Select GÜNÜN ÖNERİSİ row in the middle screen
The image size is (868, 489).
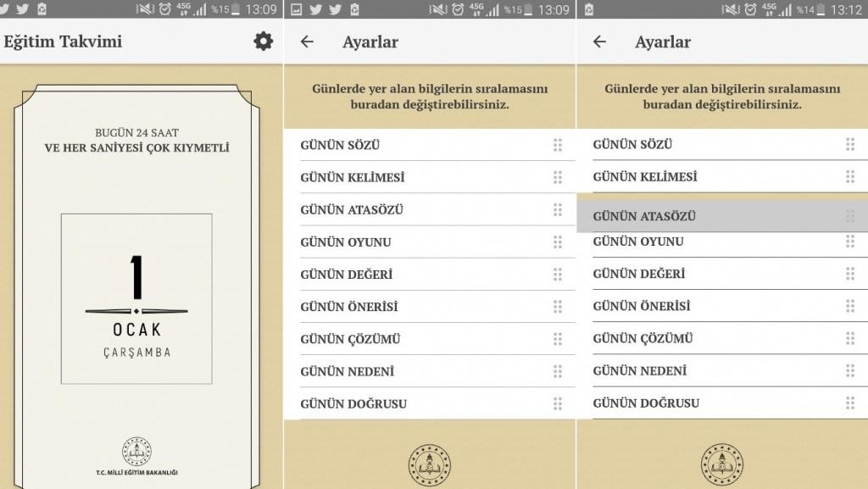(428, 307)
